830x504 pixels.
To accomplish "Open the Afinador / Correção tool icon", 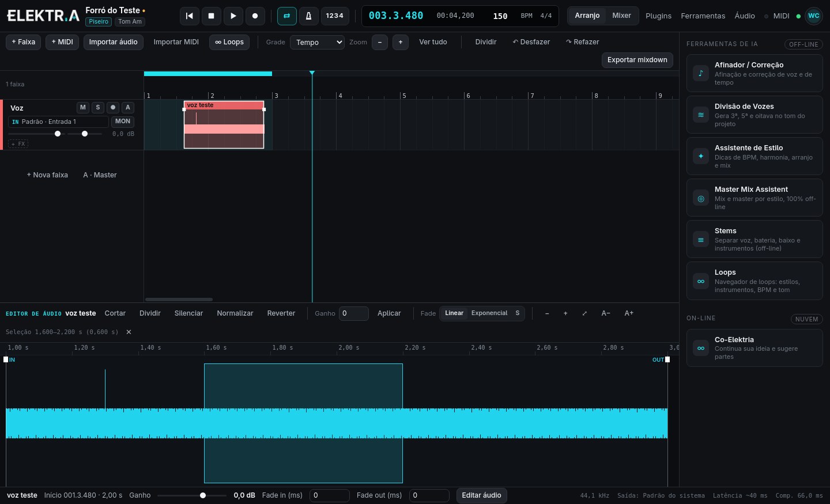I will tap(701, 73).
